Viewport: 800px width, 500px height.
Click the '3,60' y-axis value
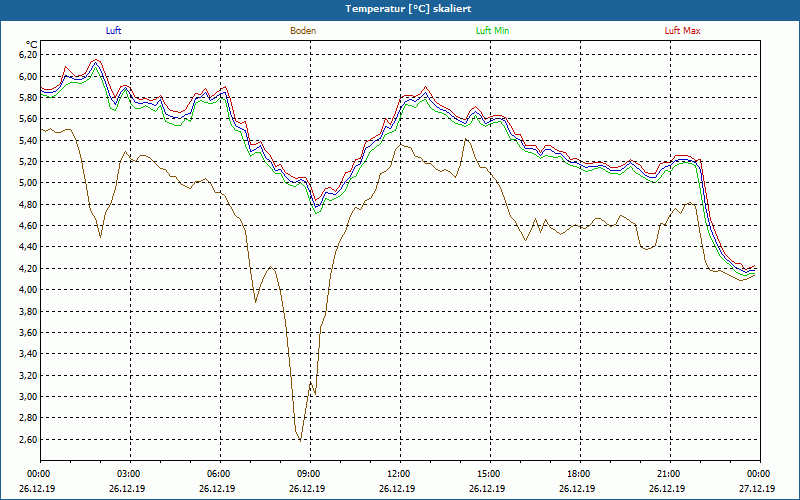(x=29, y=333)
